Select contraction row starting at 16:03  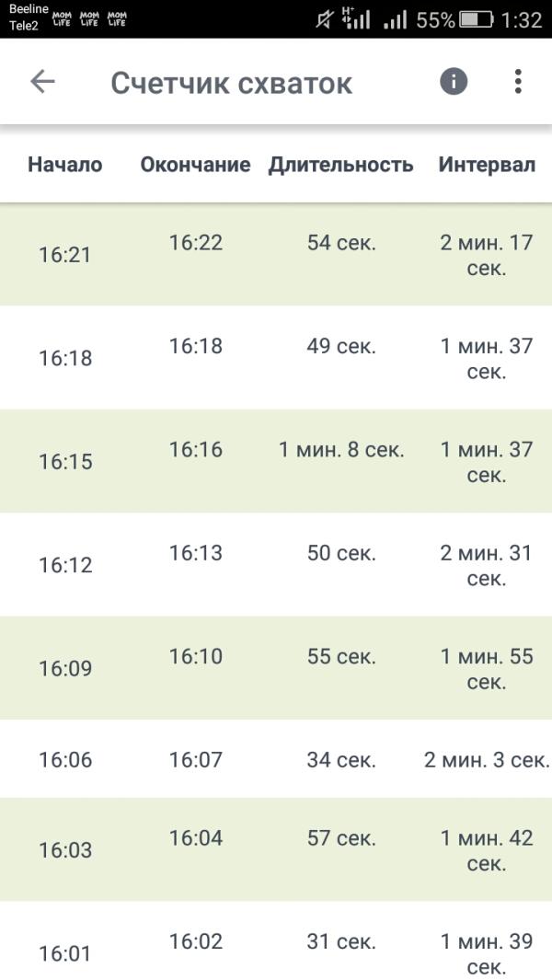click(276, 849)
